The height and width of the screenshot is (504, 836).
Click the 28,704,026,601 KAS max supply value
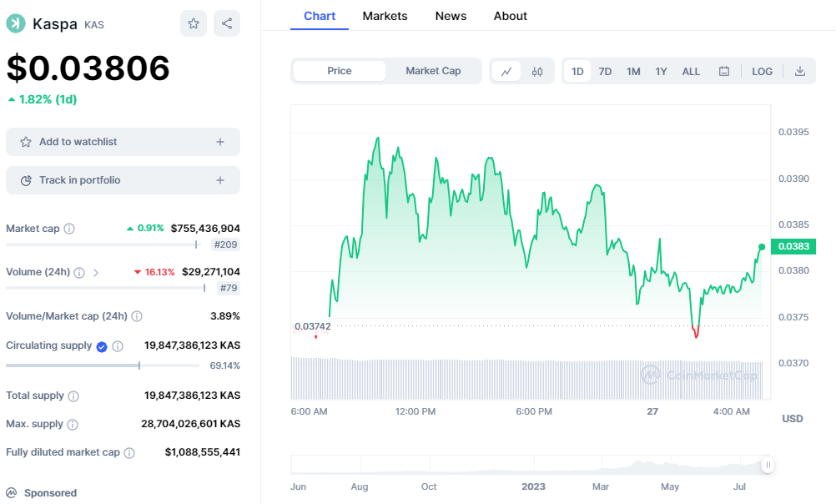(191, 424)
